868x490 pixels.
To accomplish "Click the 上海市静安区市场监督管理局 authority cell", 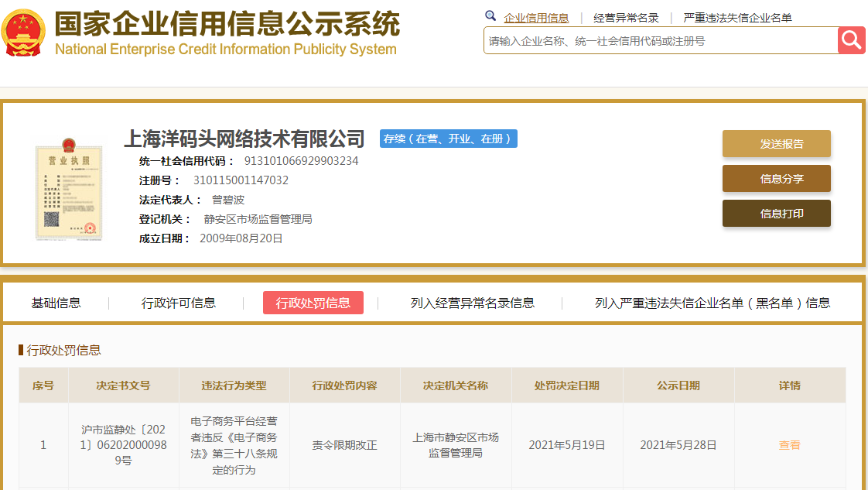I will (456, 445).
